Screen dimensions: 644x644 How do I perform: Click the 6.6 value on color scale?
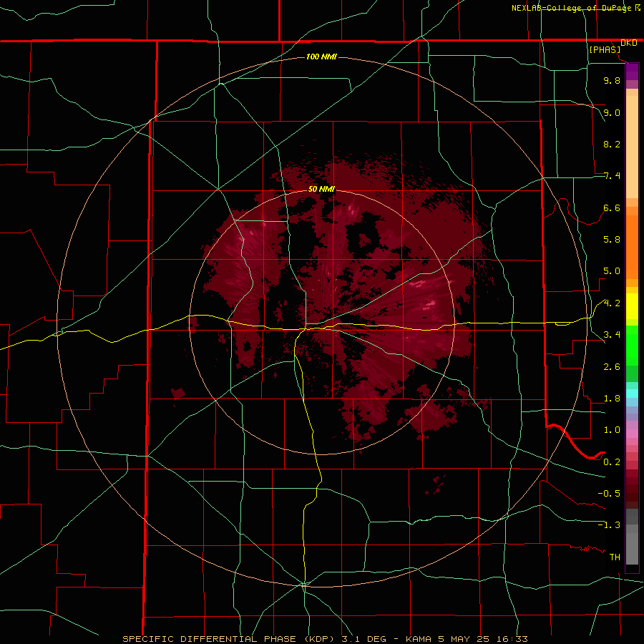[x=612, y=208]
